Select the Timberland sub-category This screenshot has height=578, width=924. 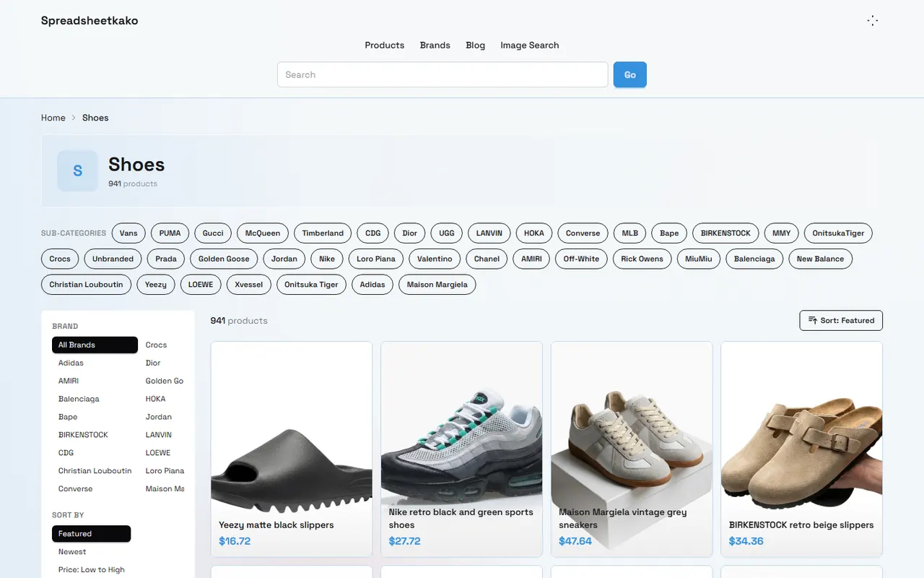point(323,233)
